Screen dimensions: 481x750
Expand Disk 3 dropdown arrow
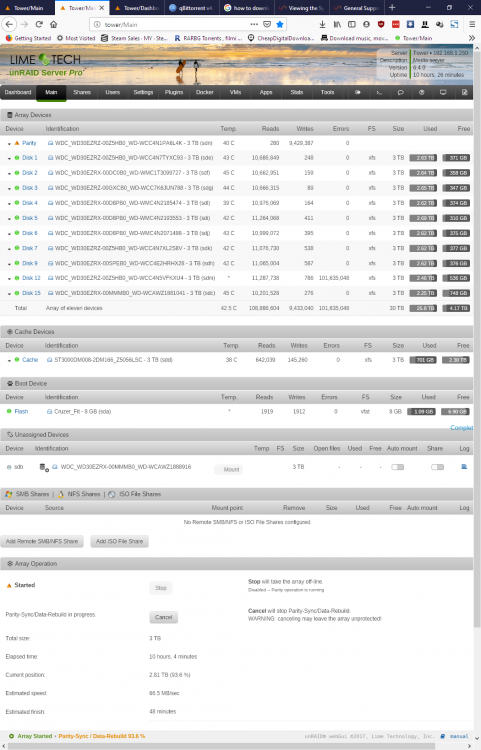point(9,188)
